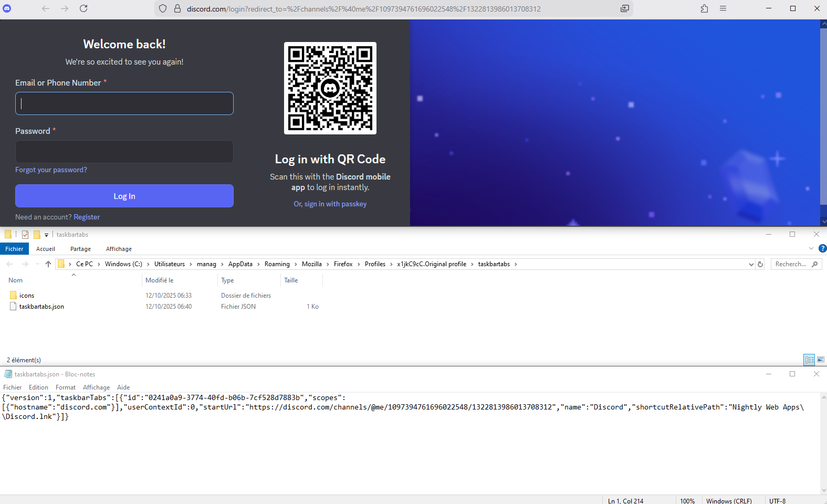The image size is (827, 504).
Task: Expand the chevron after Firefox breadcrumb
Action: pyautogui.click(x=359, y=264)
